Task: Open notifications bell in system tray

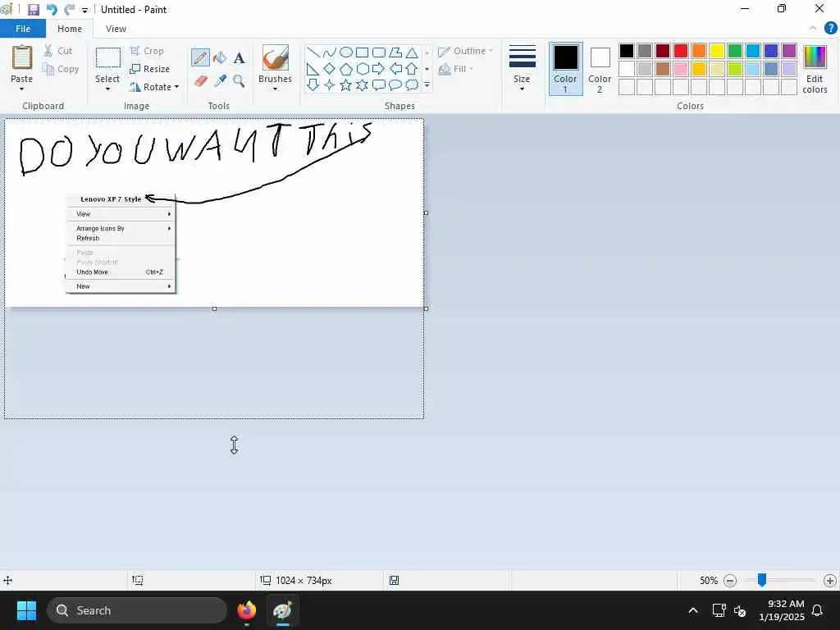Action: tap(817, 610)
